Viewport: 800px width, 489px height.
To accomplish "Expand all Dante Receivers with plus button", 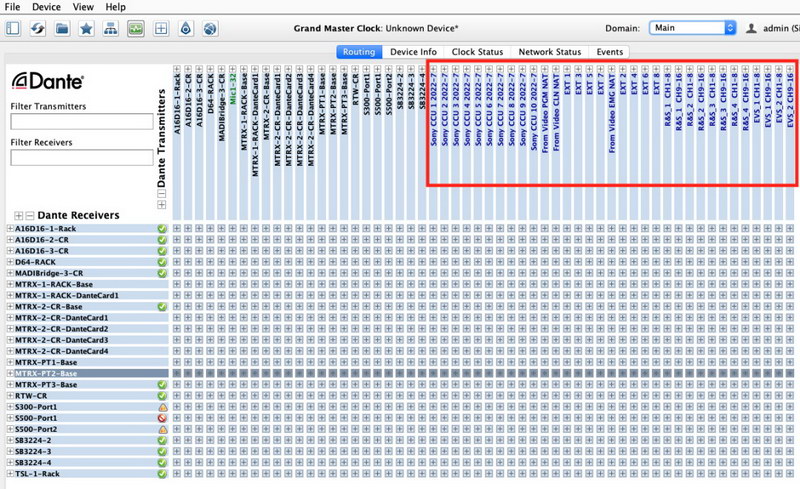I will click(x=18, y=215).
